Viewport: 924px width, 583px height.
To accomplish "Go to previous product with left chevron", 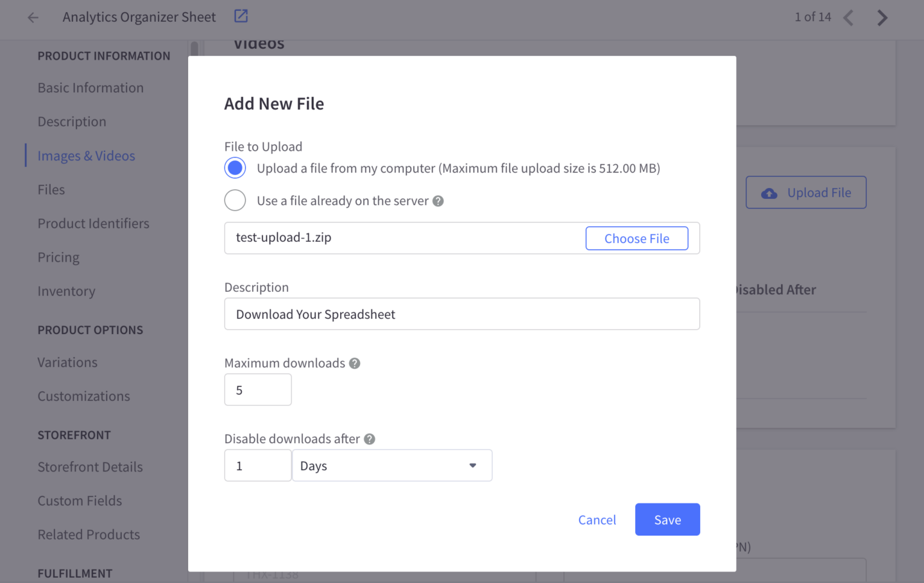I will 848,17.
